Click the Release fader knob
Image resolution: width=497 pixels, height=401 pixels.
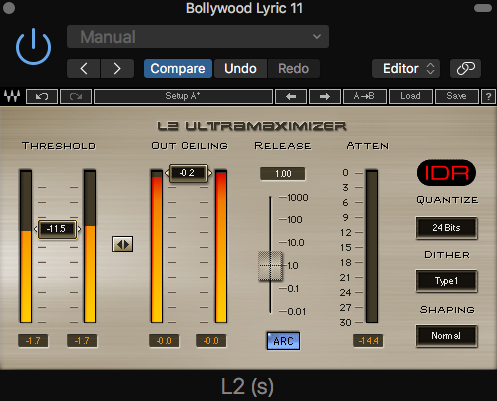(270, 266)
